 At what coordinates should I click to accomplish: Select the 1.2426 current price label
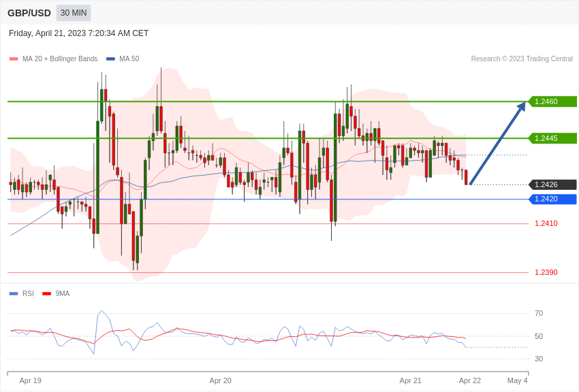552,184
